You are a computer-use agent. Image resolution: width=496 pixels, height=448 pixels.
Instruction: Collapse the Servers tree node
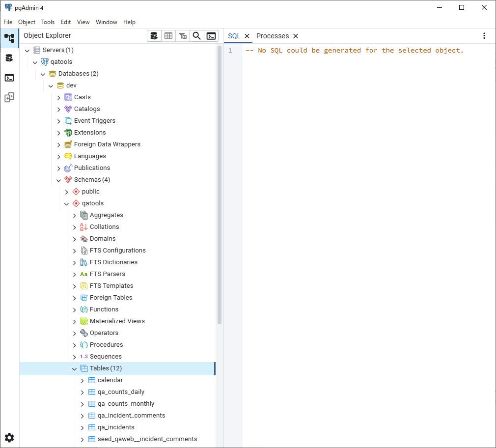(x=27, y=50)
